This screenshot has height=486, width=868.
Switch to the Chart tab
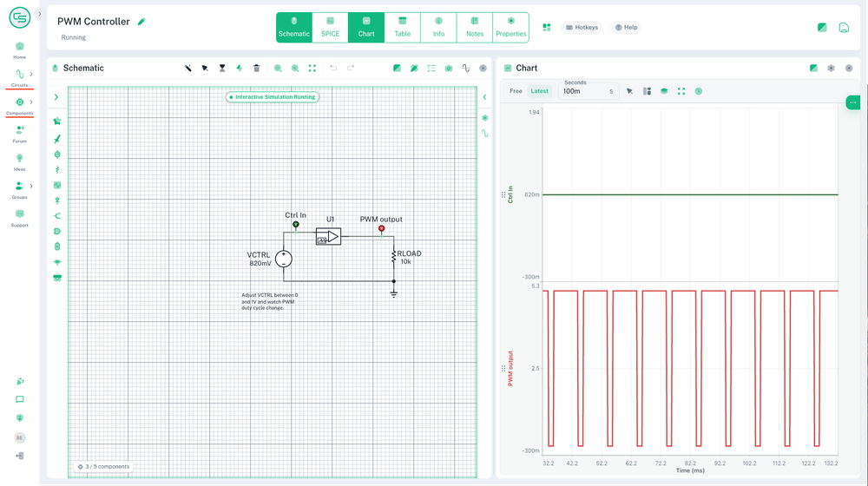366,27
